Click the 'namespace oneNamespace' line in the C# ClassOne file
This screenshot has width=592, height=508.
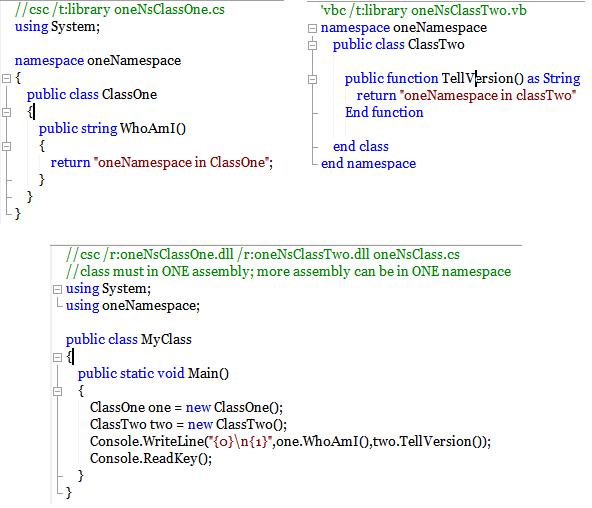click(x=98, y=61)
